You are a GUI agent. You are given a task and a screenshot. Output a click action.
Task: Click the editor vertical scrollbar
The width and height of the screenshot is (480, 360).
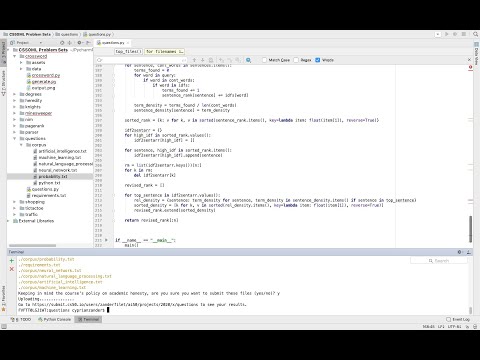tap(470, 229)
